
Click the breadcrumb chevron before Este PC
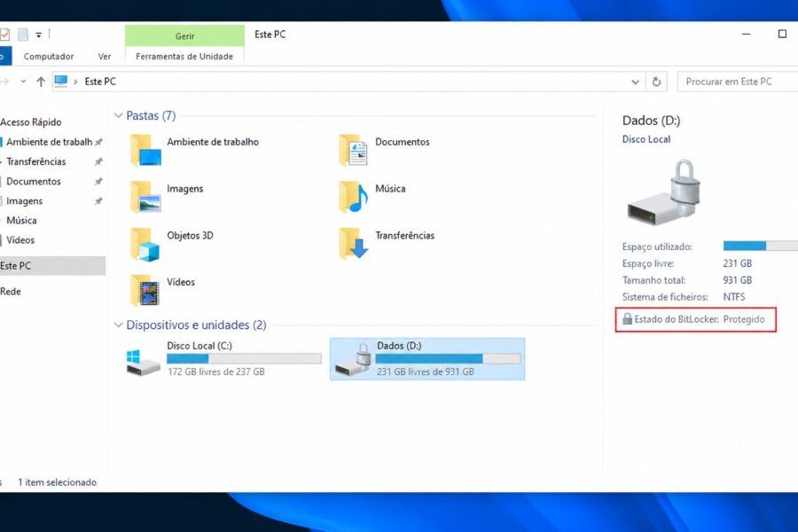(x=75, y=82)
